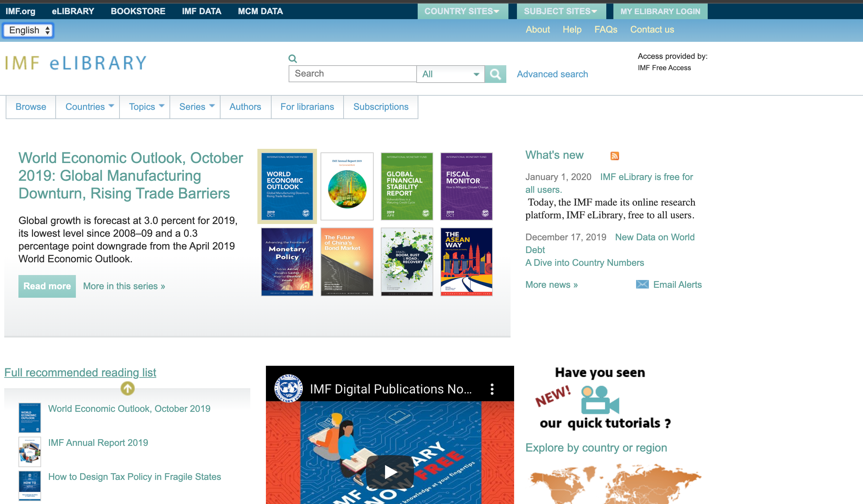
Task: Click small World Economic Outlook list thumbnail
Action: [x=30, y=418]
